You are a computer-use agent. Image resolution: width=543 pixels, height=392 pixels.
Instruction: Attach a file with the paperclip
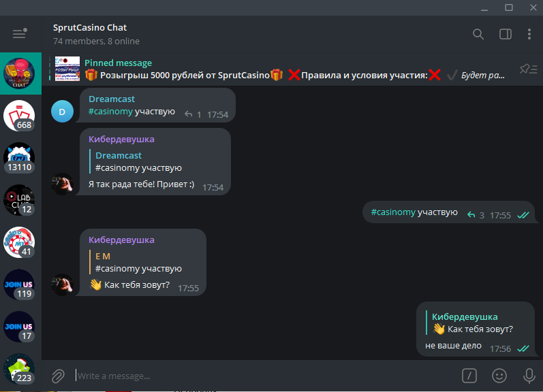(58, 376)
